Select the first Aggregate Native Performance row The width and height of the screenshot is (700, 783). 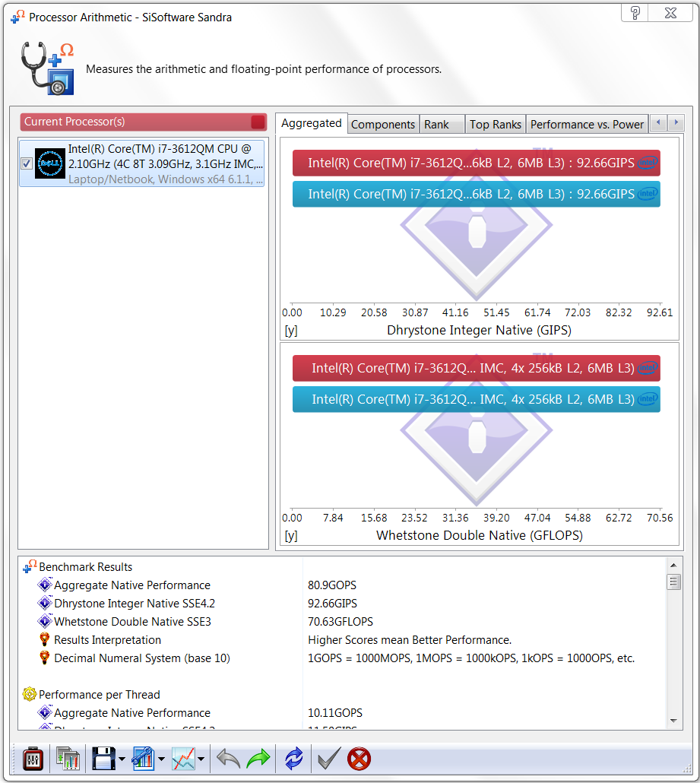click(x=342, y=585)
